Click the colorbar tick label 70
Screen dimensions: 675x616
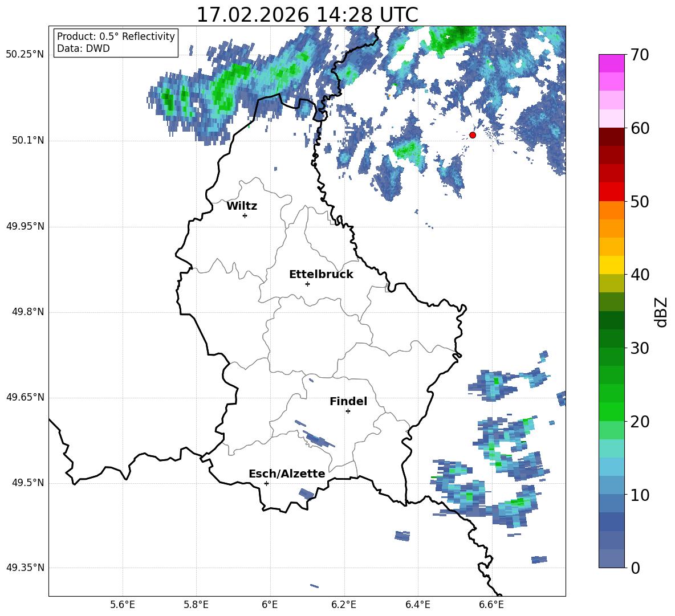(x=640, y=55)
